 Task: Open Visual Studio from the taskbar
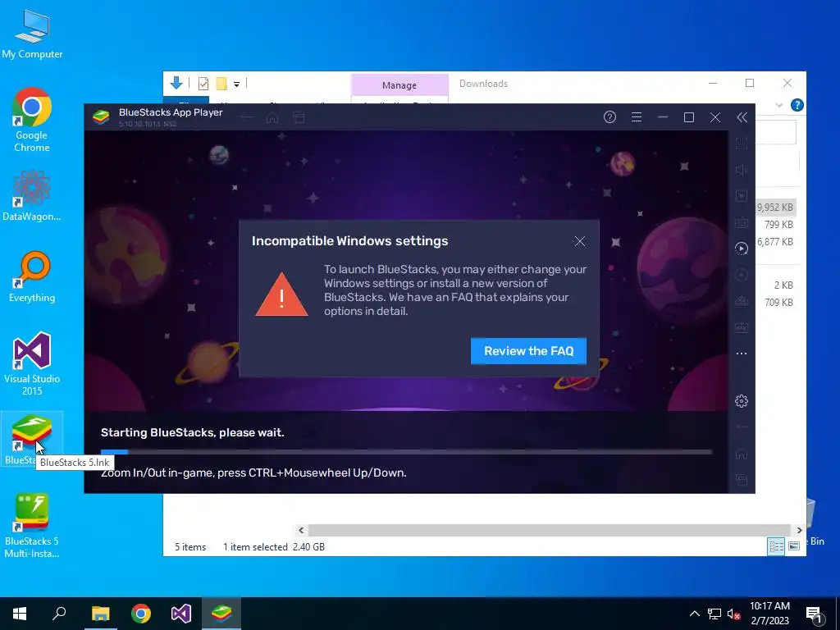pos(181,614)
